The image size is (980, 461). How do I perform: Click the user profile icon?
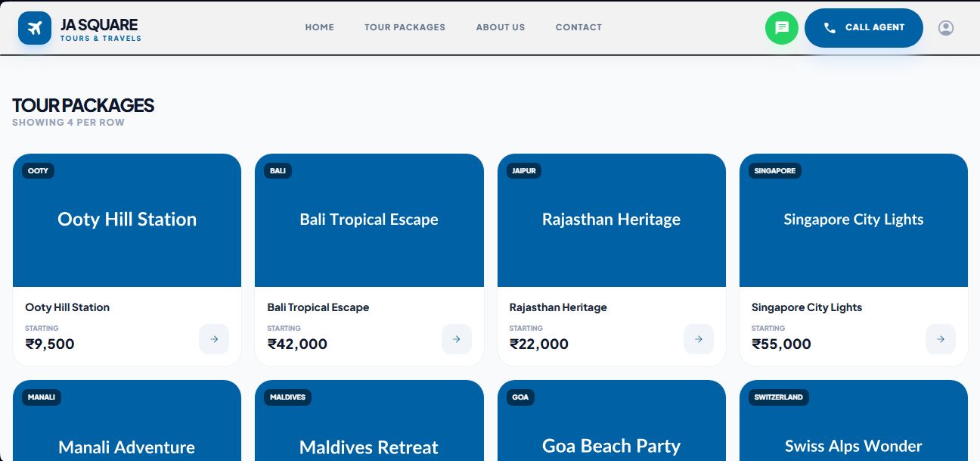946,28
